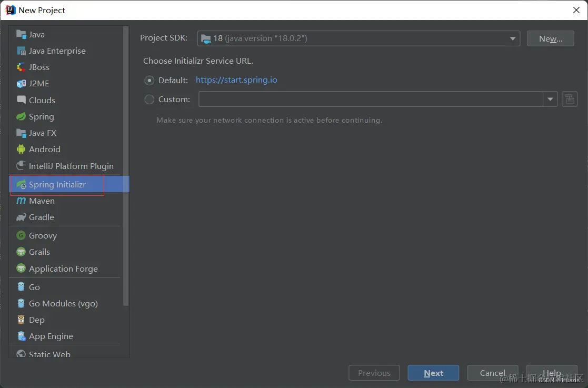Select the JBoss icon
This screenshot has height=388, width=588.
21,67
